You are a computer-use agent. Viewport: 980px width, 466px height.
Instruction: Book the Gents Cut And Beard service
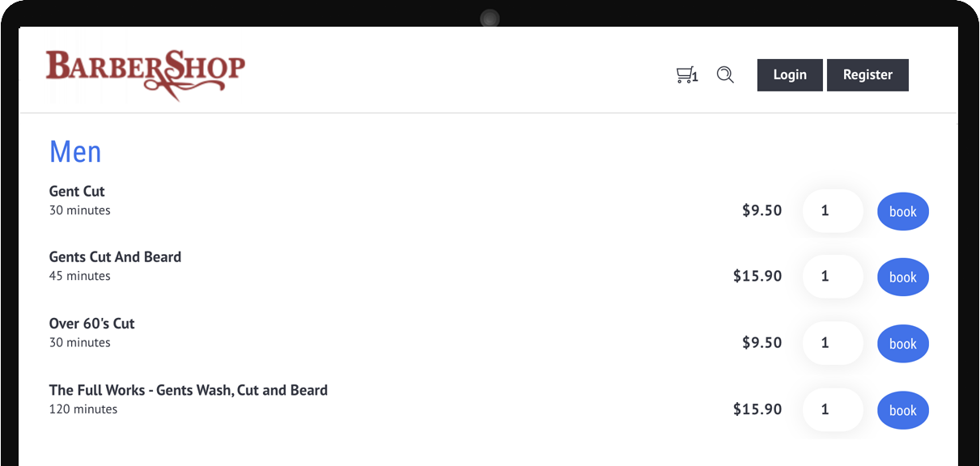[x=903, y=277]
